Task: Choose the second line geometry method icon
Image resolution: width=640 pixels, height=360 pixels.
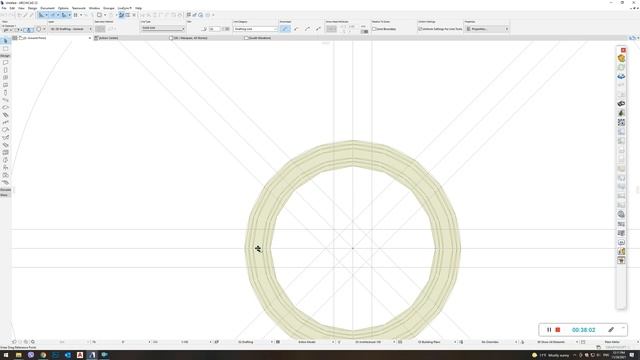Action: point(296,29)
